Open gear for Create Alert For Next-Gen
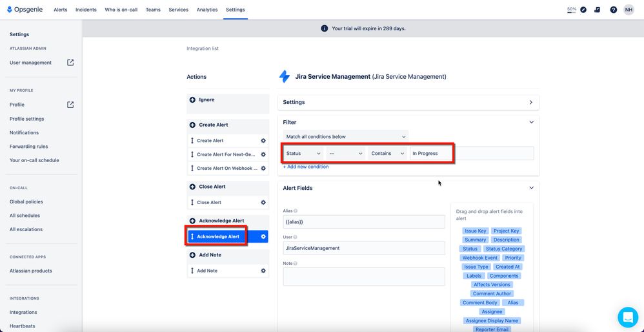The image size is (644, 332). 263,154
